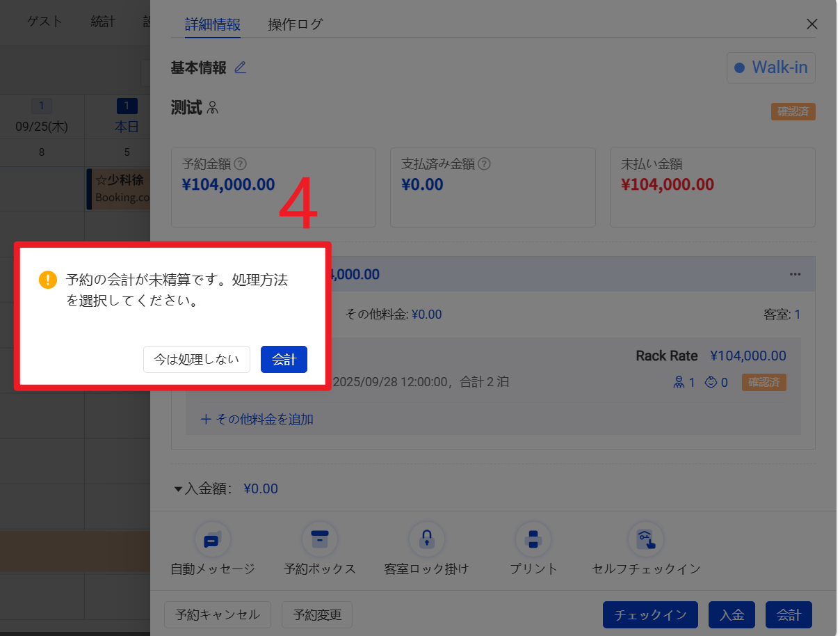Open the セルフチェックイン icon
This screenshot has height=636, width=840.
645,539
